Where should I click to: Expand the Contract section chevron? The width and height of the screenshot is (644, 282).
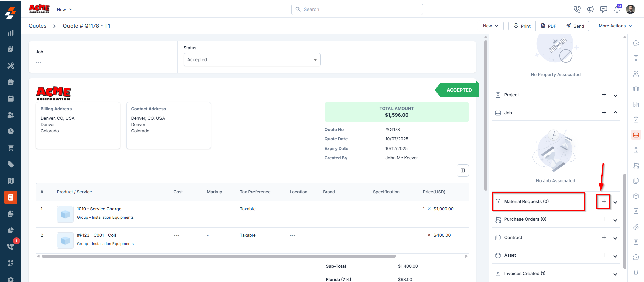click(615, 238)
